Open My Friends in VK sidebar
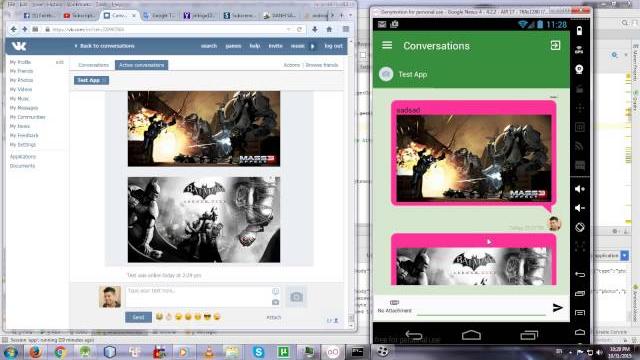The width and height of the screenshot is (640, 360). (x=21, y=71)
